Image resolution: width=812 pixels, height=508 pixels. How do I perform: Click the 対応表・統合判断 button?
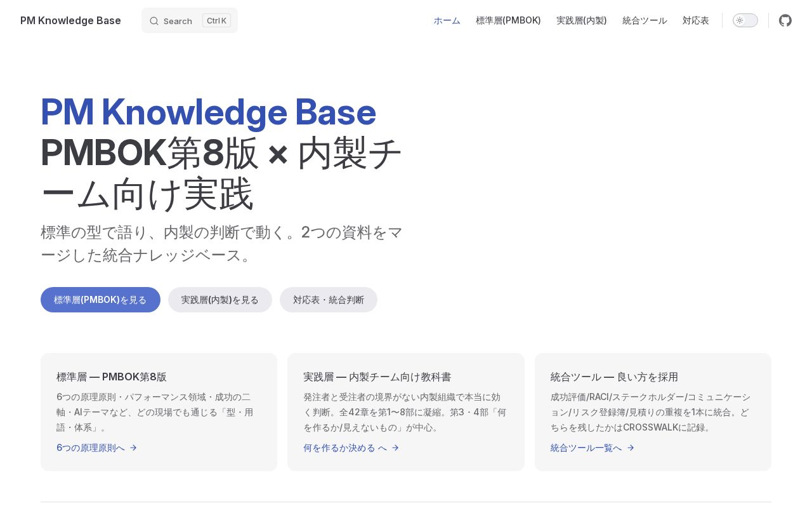(329, 300)
